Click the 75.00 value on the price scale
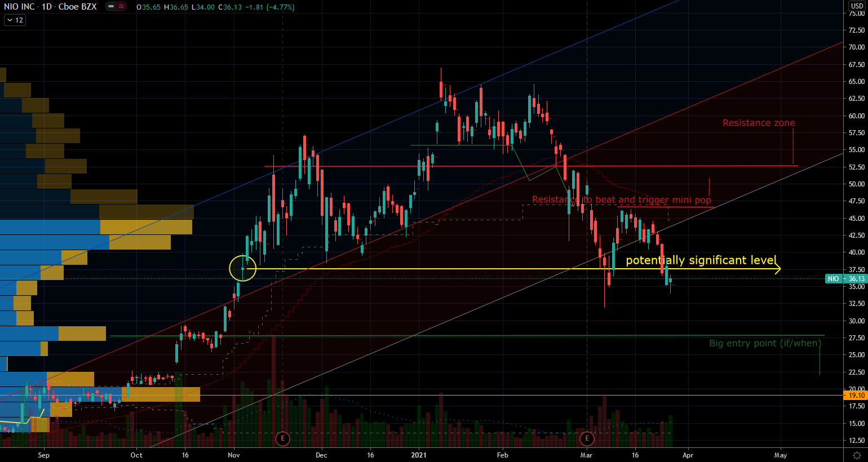 857,14
